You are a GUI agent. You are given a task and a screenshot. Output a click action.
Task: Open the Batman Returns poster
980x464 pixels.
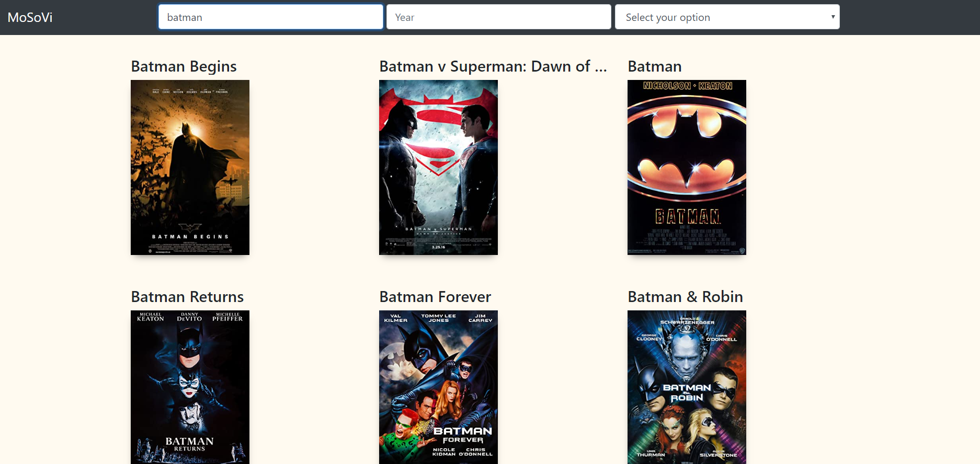190,387
